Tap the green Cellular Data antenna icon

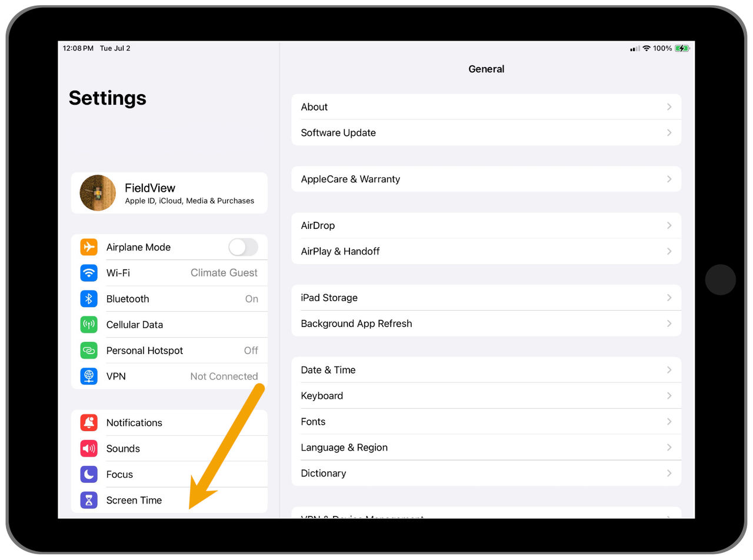click(x=89, y=325)
